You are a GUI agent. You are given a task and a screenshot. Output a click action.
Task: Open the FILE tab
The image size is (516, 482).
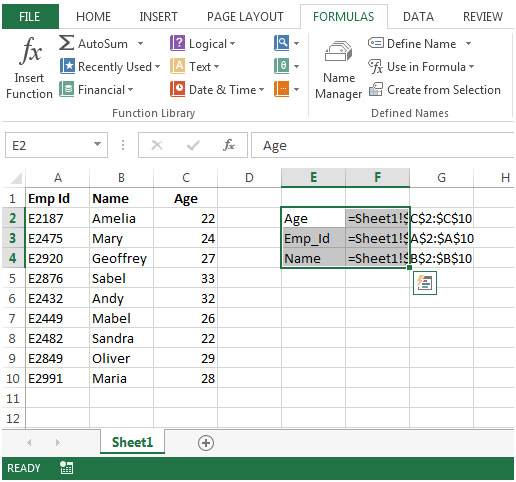tap(30, 16)
